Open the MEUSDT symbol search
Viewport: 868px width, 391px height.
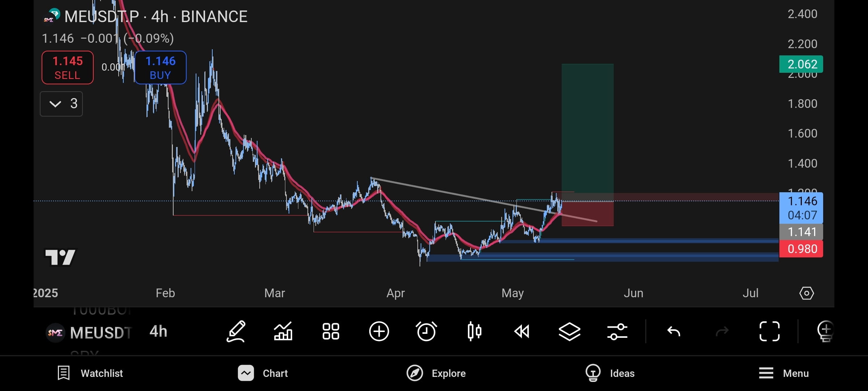[x=101, y=333]
